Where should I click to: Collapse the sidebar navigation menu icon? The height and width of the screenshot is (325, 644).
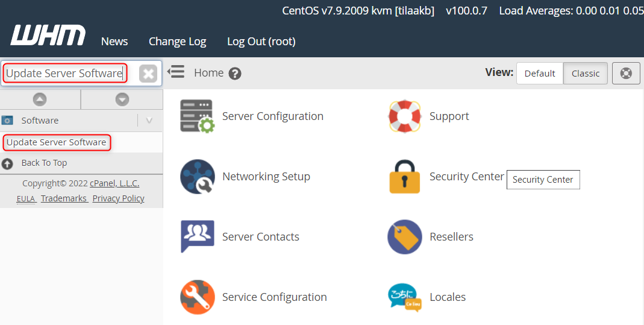click(176, 72)
